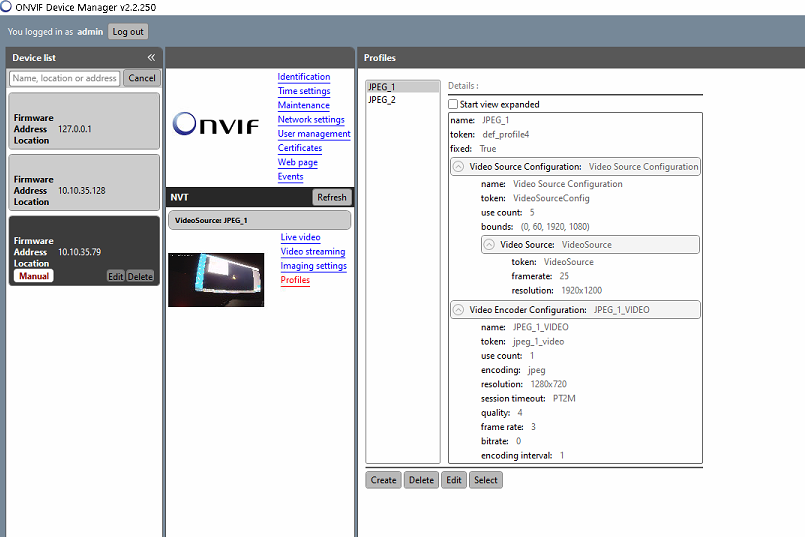Open Network settings link
The width and height of the screenshot is (805, 537).
tap(311, 120)
